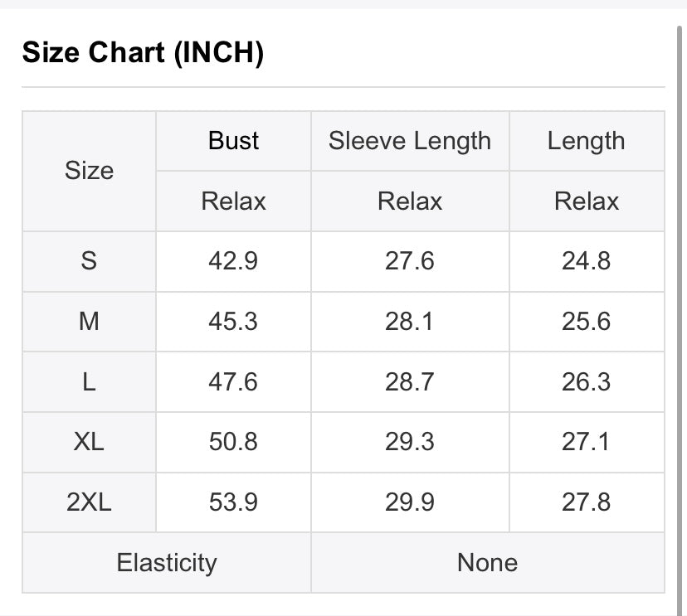Screen dimensions: 687x616
Task: Click the Length column header
Action: click(x=587, y=141)
